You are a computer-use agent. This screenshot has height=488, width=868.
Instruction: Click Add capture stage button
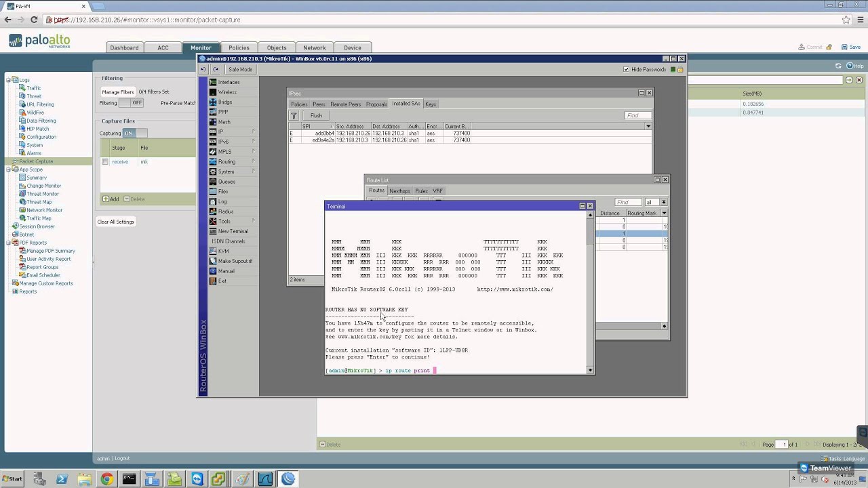point(111,199)
